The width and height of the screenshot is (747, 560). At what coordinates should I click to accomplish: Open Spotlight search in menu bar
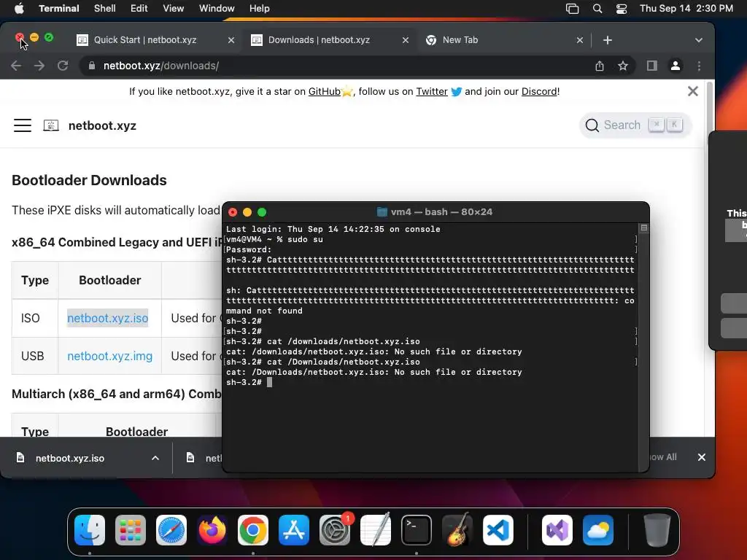pos(597,9)
